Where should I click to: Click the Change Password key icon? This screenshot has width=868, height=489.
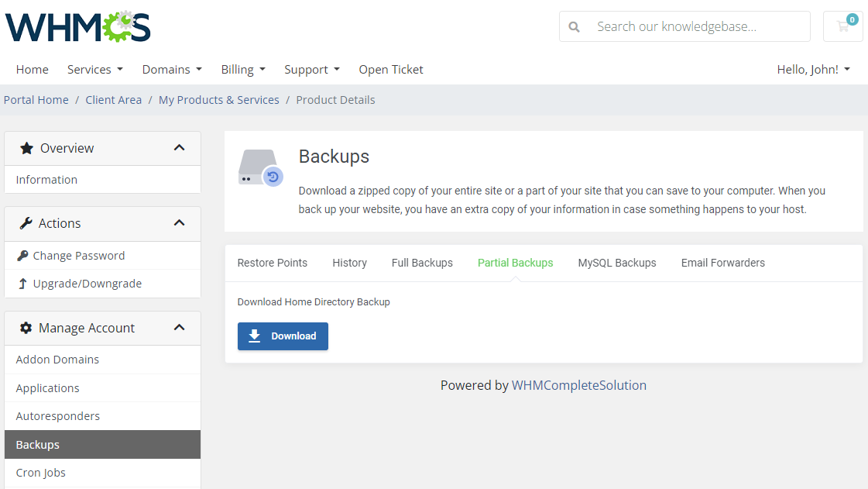pos(22,255)
